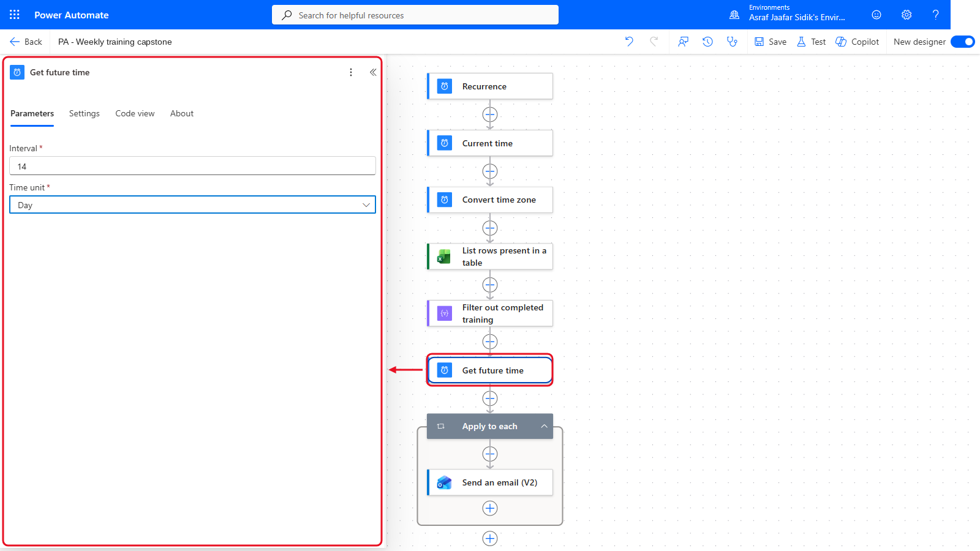
Task: Collapse the Apply to each container
Action: (544, 426)
